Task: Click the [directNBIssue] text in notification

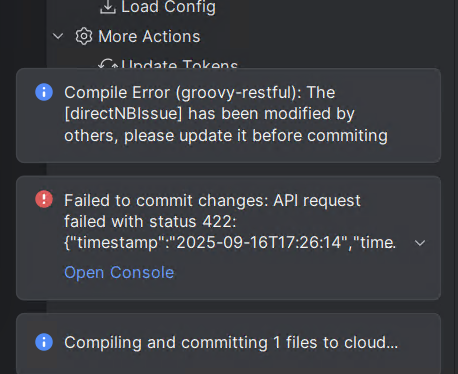Action: click(123, 114)
